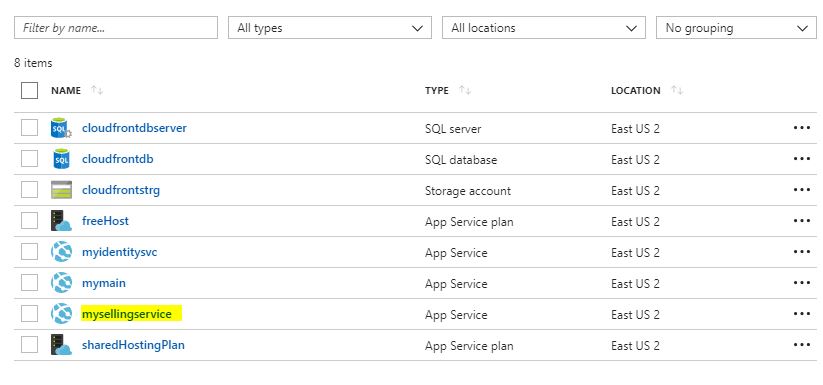Click the SQL server type cell
823x385 pixels.
(x=453, y=129)
